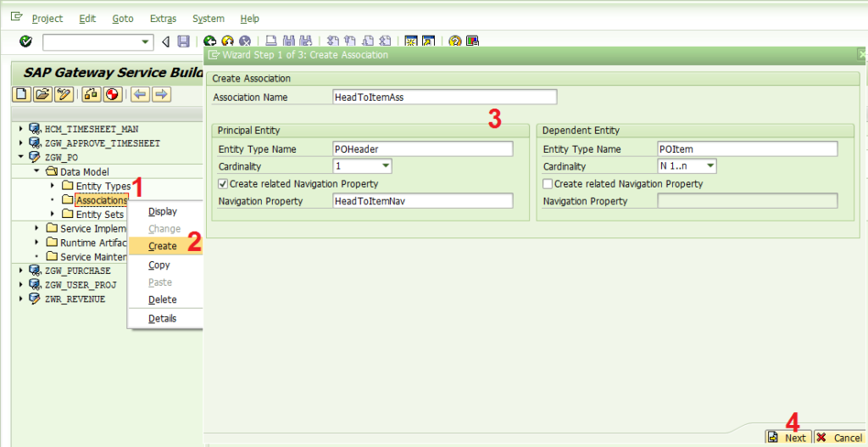Uncheck Principal Entity navigation property checkbox

tap(223, 183)
